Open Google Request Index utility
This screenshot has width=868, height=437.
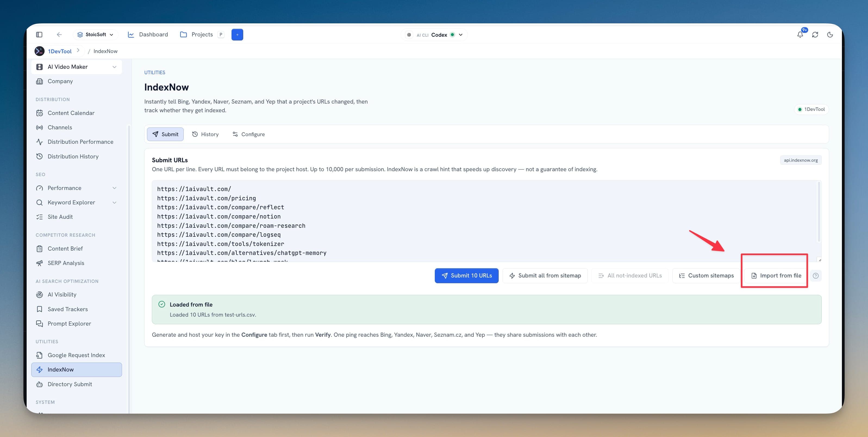[x=76, y=355]
